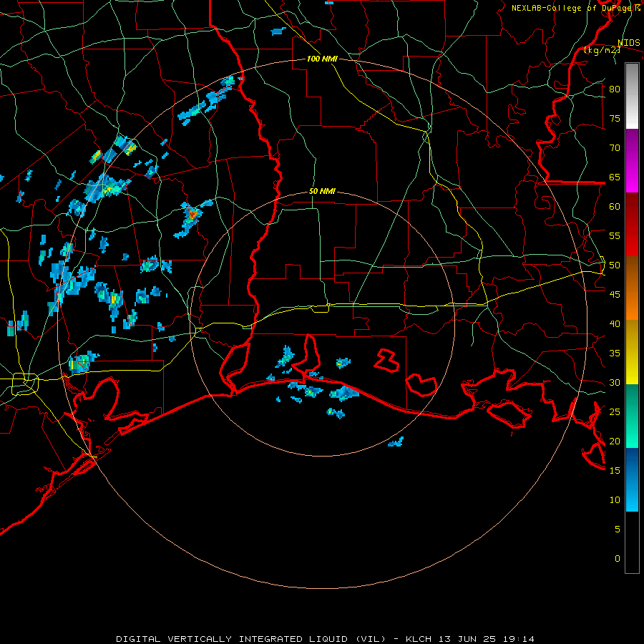644x644 pixels.
Task: Click the bottom caption "DIGITAL VERTICALLY INTEGRATED LIQUID (VIL)"
Action: tap(250, 639)
